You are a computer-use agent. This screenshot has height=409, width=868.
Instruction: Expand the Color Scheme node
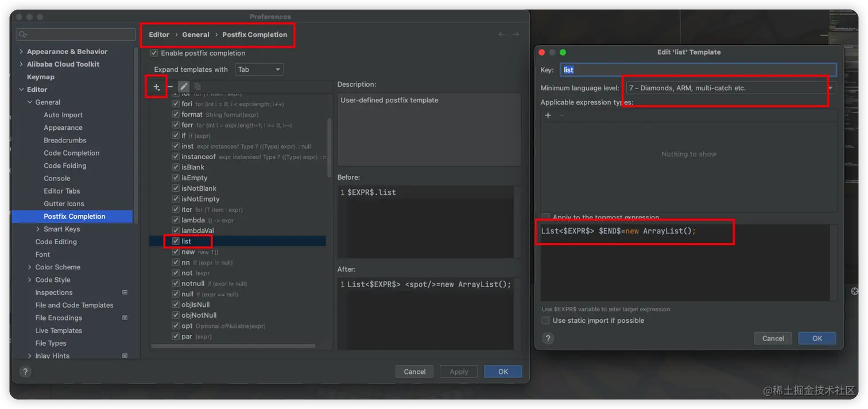coord(30,267)
